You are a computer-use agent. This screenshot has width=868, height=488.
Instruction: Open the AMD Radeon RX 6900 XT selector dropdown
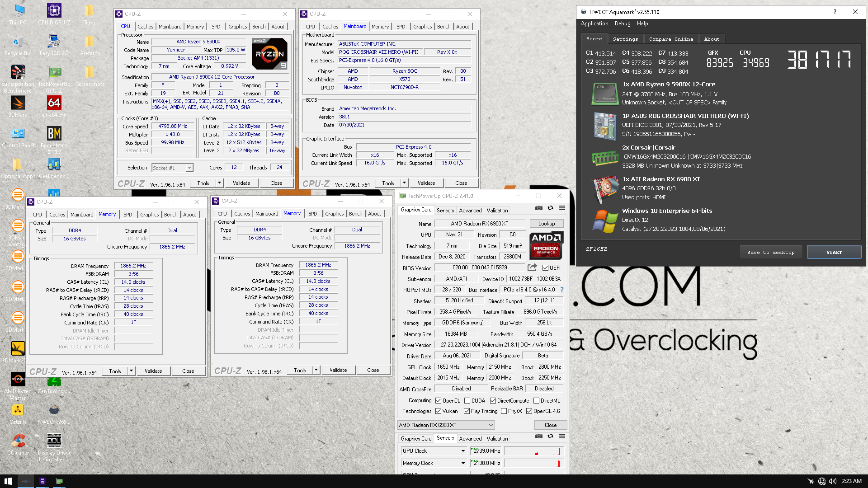coord(446,425)
